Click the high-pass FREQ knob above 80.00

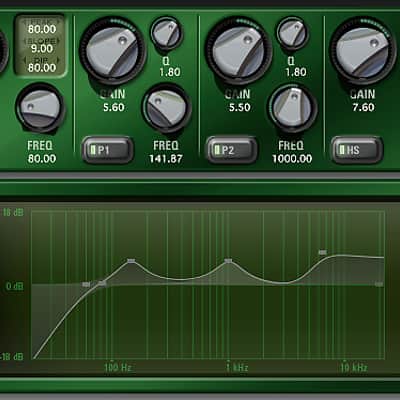coord(40,108)
